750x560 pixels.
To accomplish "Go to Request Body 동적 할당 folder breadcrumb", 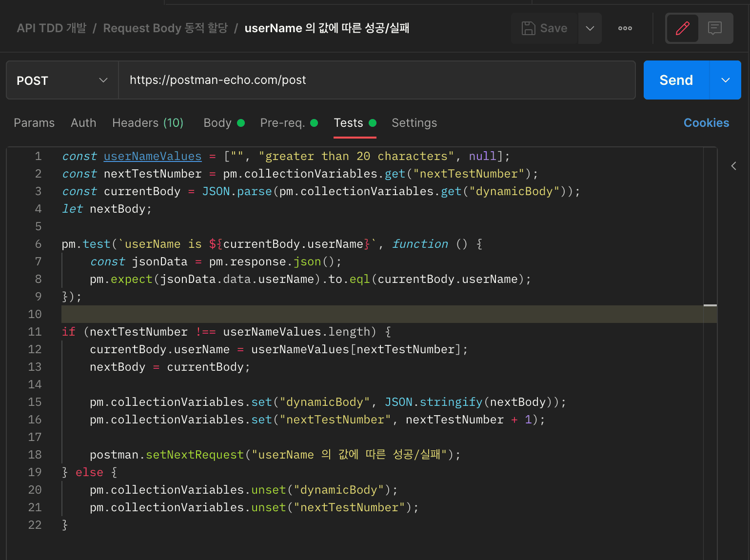I will pyautogui.click(x=165, y=28).
